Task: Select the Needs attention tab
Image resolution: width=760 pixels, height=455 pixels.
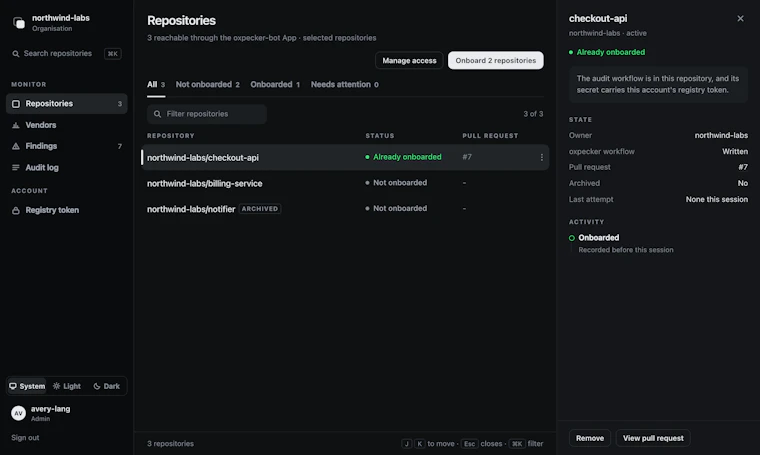Action: point(345,85)
